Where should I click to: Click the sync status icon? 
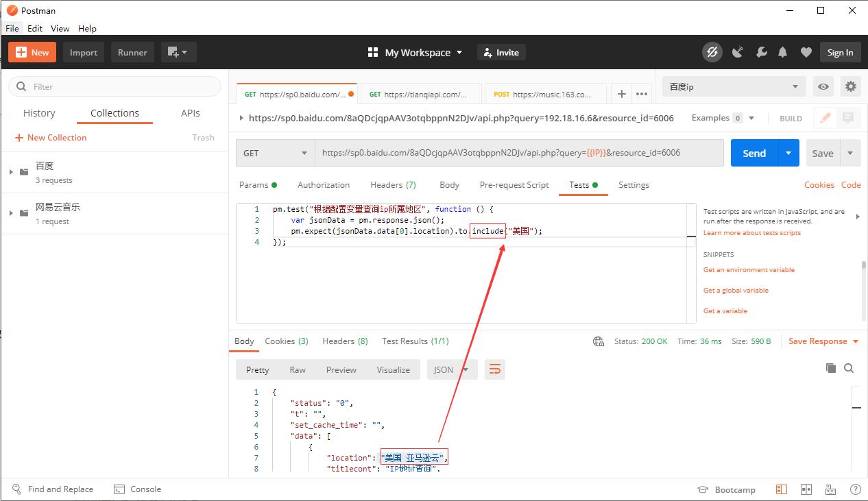712,52
